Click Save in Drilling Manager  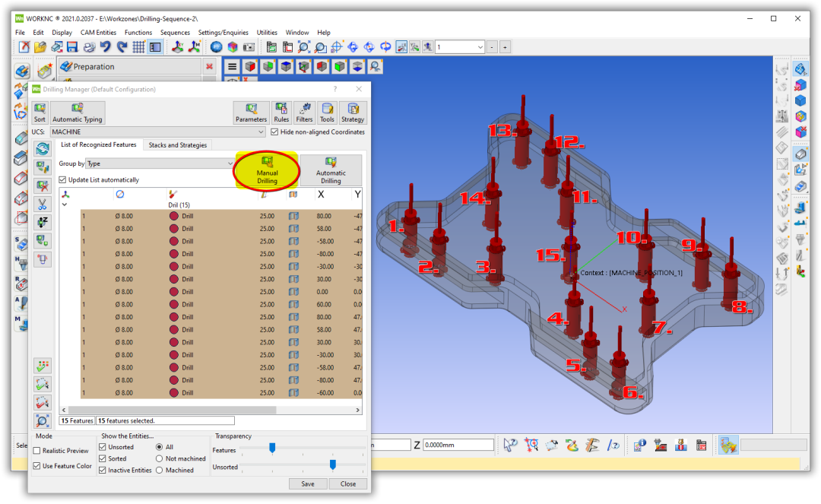click(308, 483)
